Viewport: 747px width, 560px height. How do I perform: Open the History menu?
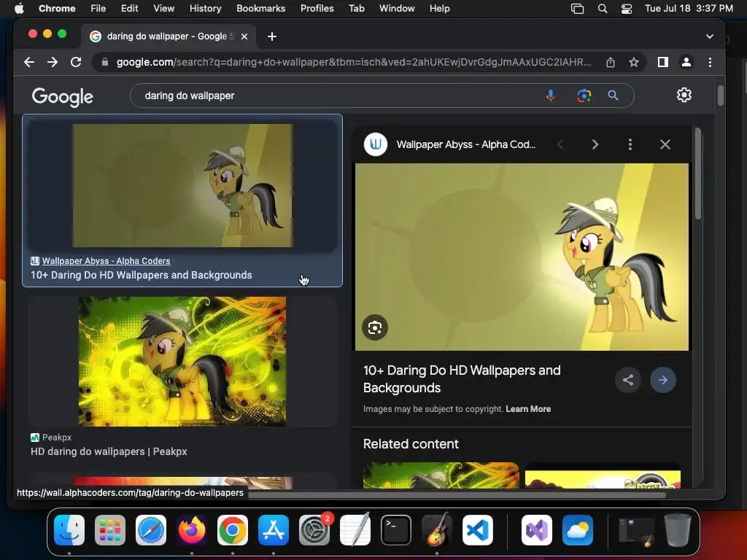coord(205,9)
